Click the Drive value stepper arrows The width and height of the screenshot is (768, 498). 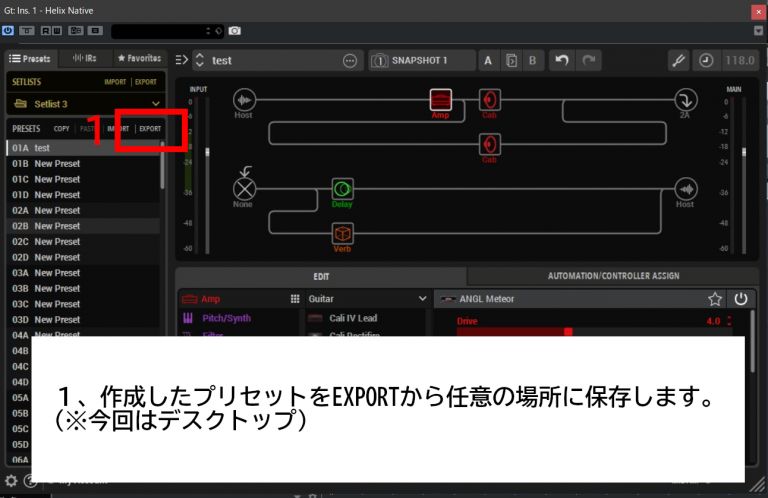click(729, 321)
